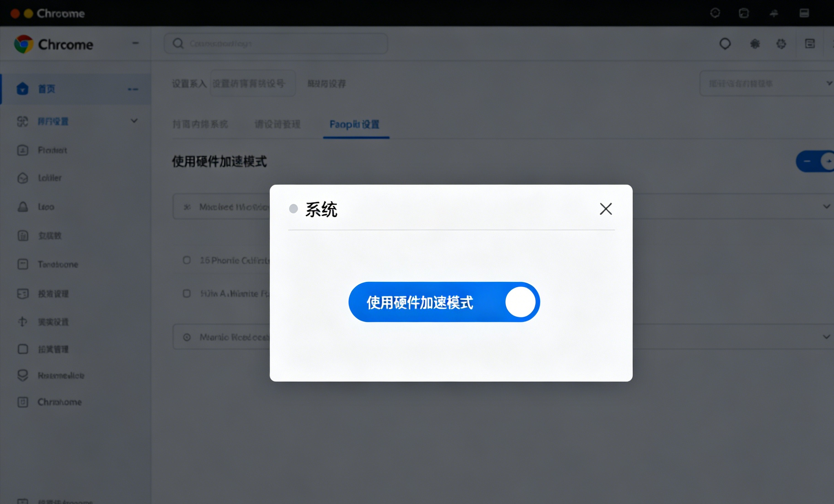Image resolution: width=834 pixels, height=504 pixels.
Task: Select the middle tab beside Paop 设置
Action: click(278, 124)
